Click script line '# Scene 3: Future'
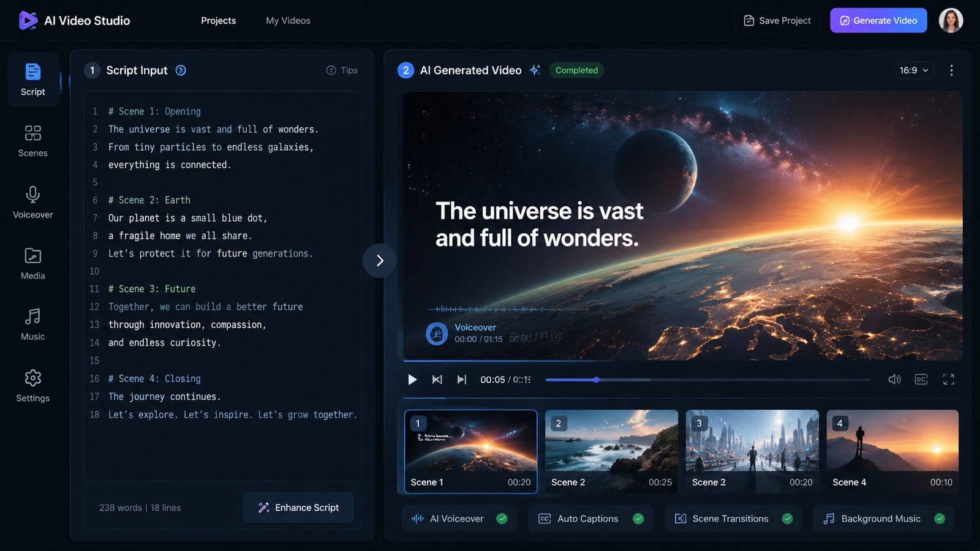The height and width of the screenshot is (551, 980). (152, 289)
